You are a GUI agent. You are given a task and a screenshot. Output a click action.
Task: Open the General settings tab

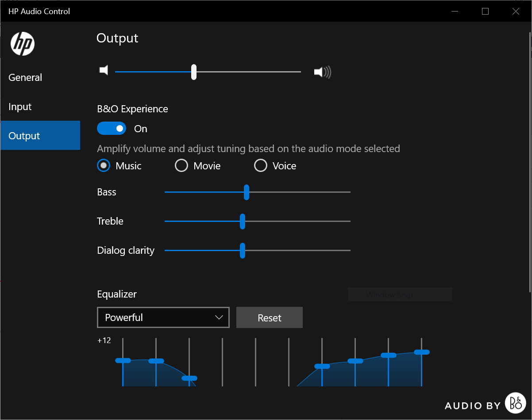(26, 77)
